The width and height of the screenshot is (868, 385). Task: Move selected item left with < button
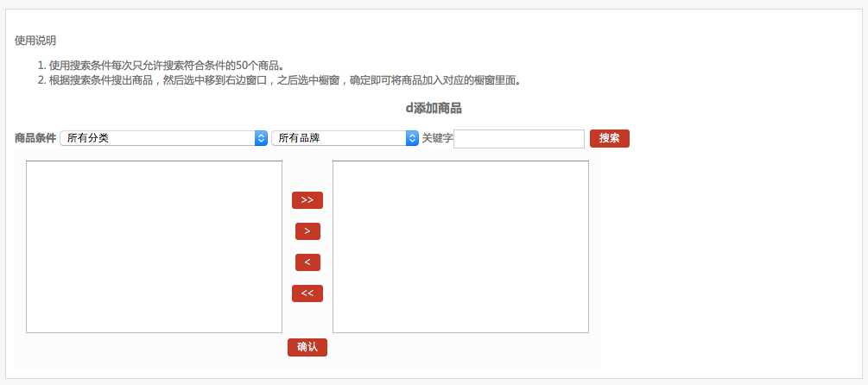coord(307,262)
